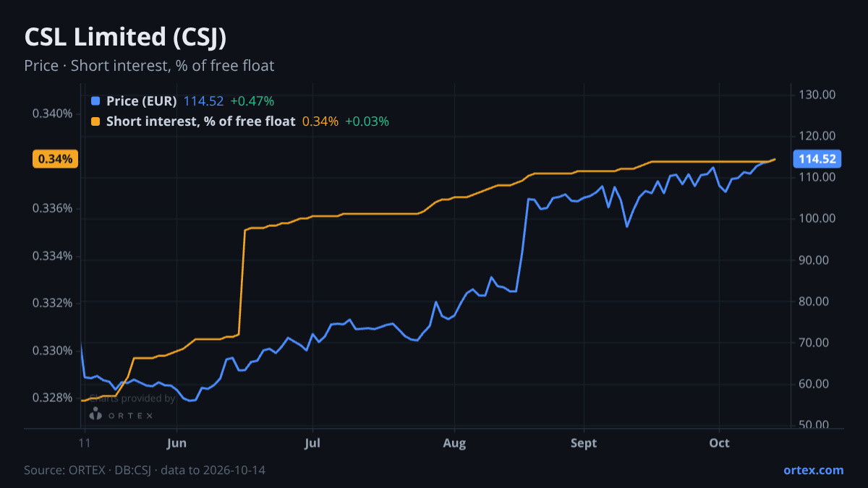Click the +0.47% price change value
This screenshot has width=868, height=488.
[x=252, y=101]
